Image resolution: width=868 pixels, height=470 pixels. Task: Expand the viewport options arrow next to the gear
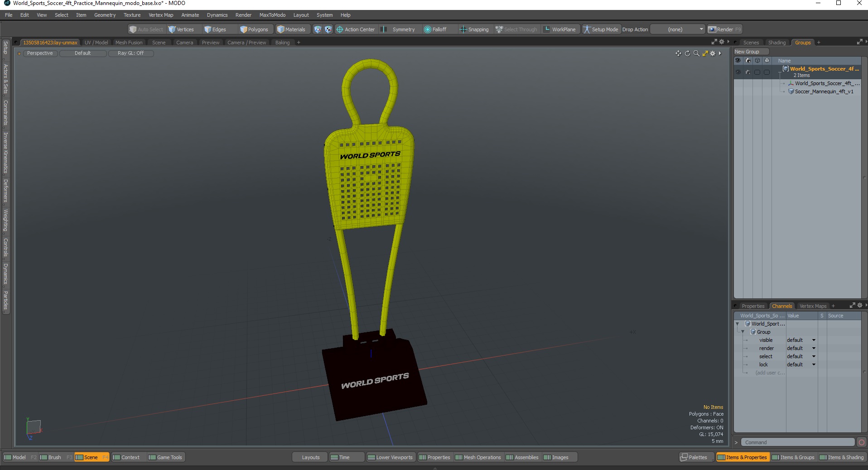720,53
